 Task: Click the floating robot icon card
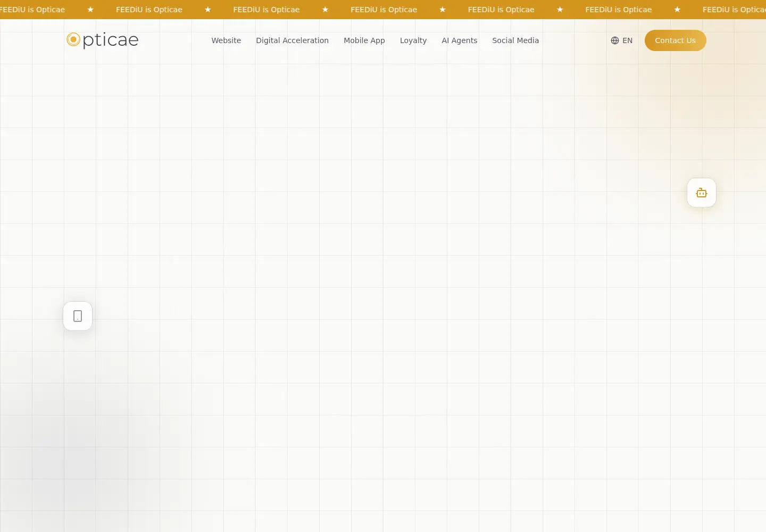coord(702,193)
